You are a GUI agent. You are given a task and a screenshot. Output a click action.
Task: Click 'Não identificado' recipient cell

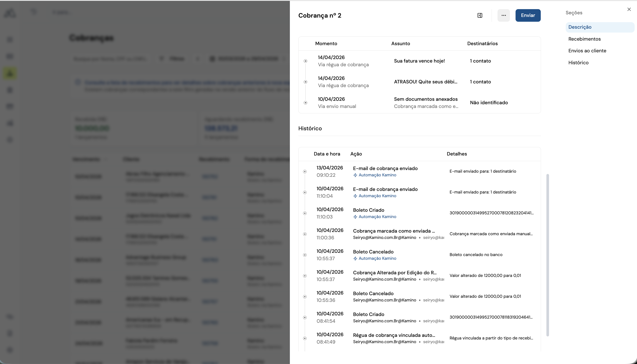(489, 103)
